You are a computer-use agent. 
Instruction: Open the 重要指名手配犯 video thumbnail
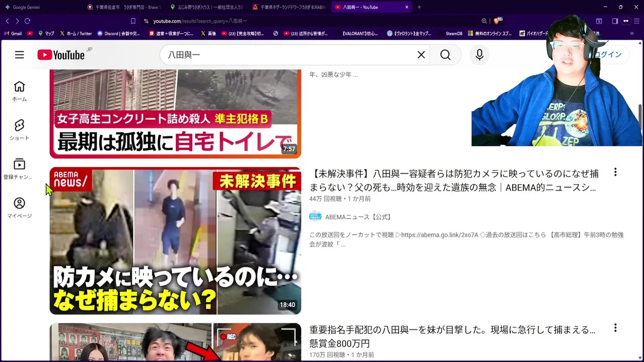coord(175,342)
